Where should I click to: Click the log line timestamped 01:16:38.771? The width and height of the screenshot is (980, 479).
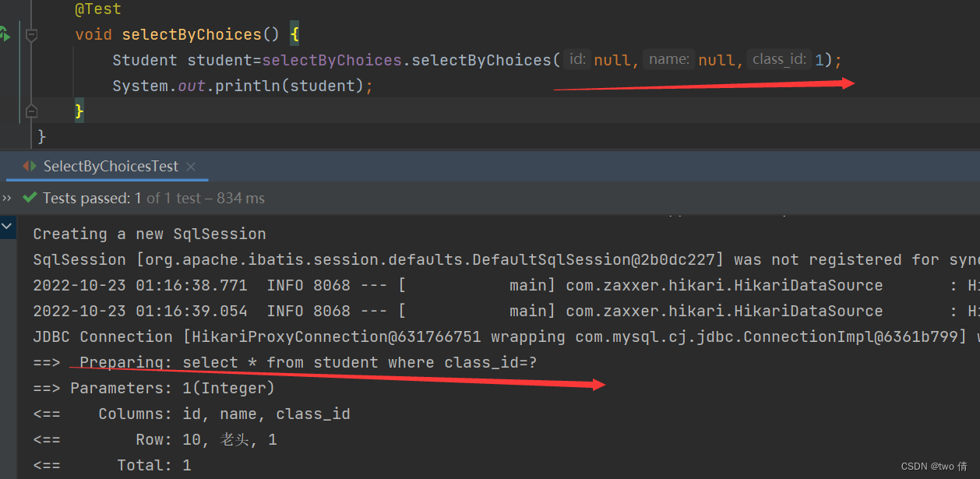coord(506,285)
